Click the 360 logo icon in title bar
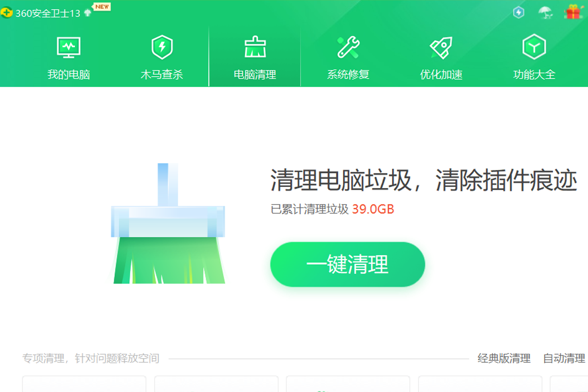 tap(7, 13)
